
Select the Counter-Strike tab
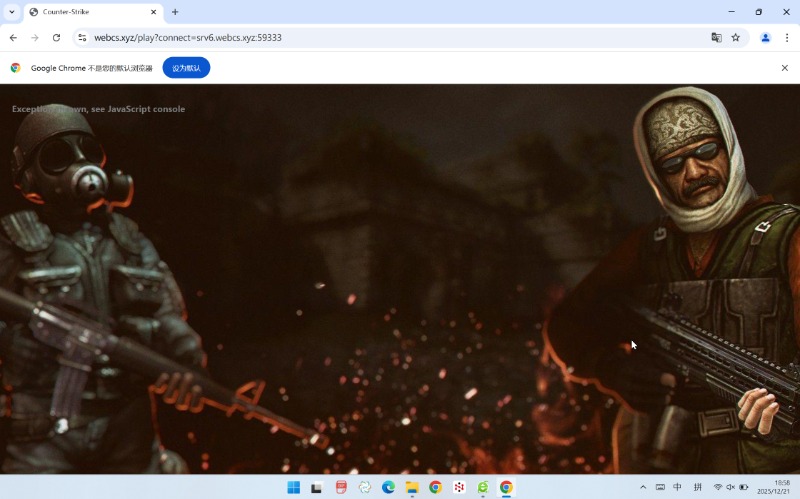click(x=93, y=12)
